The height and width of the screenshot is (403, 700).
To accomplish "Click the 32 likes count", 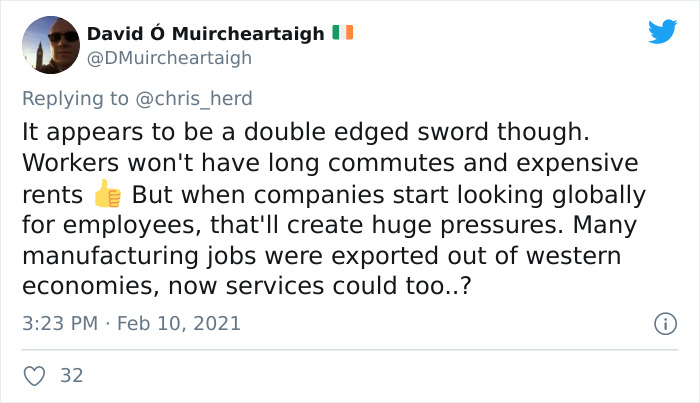I will [72, 376].
